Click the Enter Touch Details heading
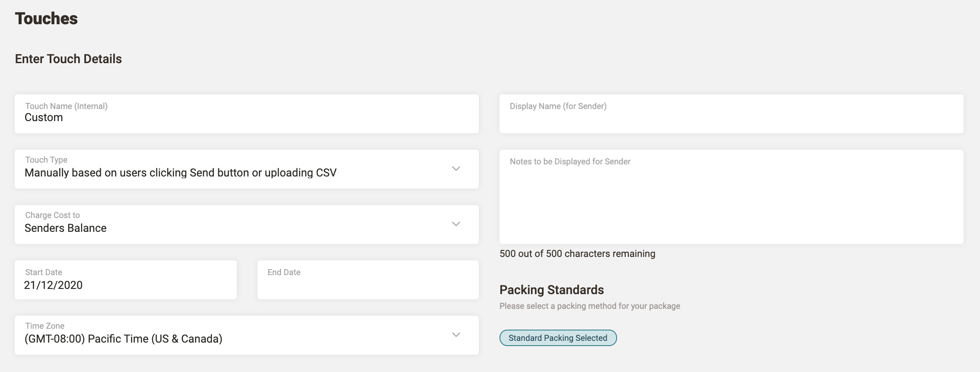Viewport: 980px width, 372px height. pos(68,59)
